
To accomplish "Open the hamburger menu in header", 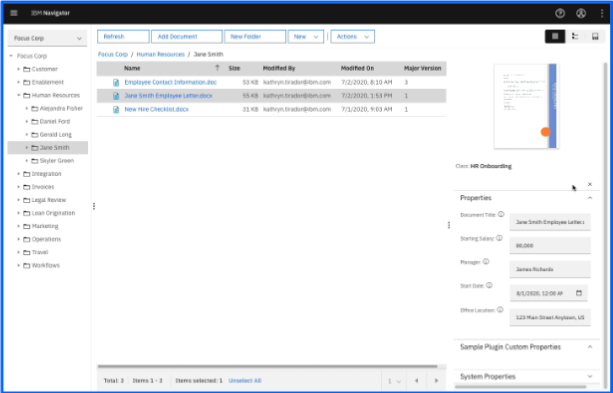I will (x=14, y=13).
